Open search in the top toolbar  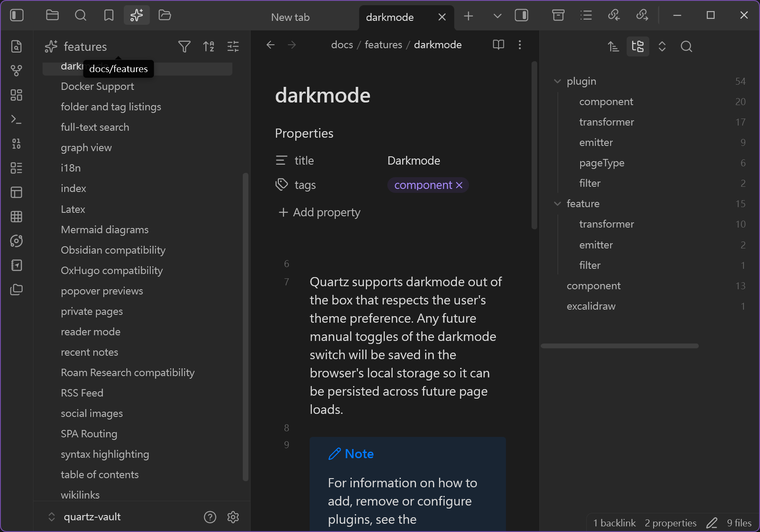[80, 16]
